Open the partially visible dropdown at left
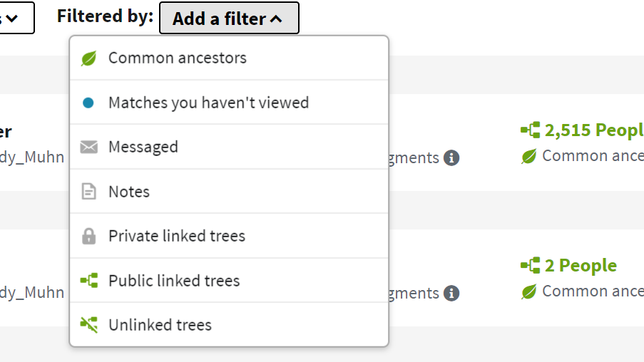Image resolution: width=644 pixels, height=362 pixels. pyautogui.click(x=14, y=18)
